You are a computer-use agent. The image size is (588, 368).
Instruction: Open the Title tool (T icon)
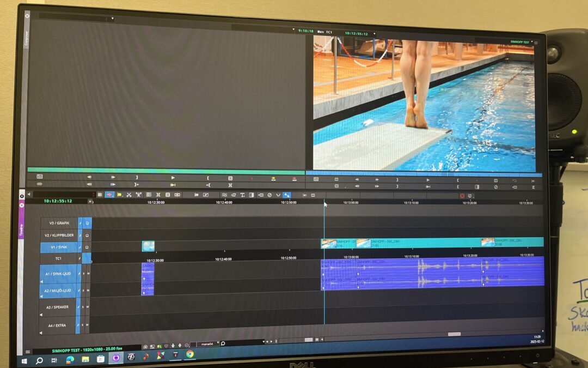pyautogui.click(x=243, y=195)
